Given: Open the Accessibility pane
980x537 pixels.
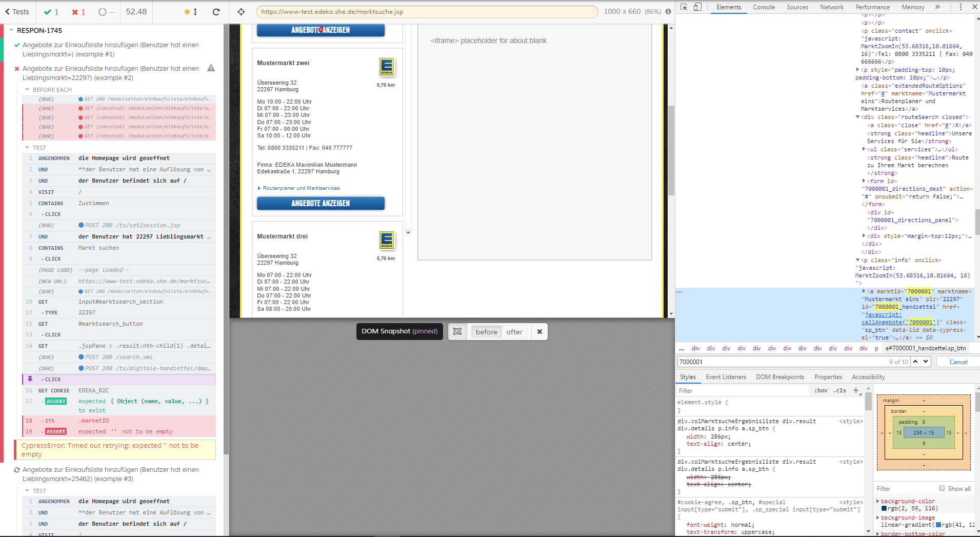Looking at the screenshot, I should [x=868, y=377].
